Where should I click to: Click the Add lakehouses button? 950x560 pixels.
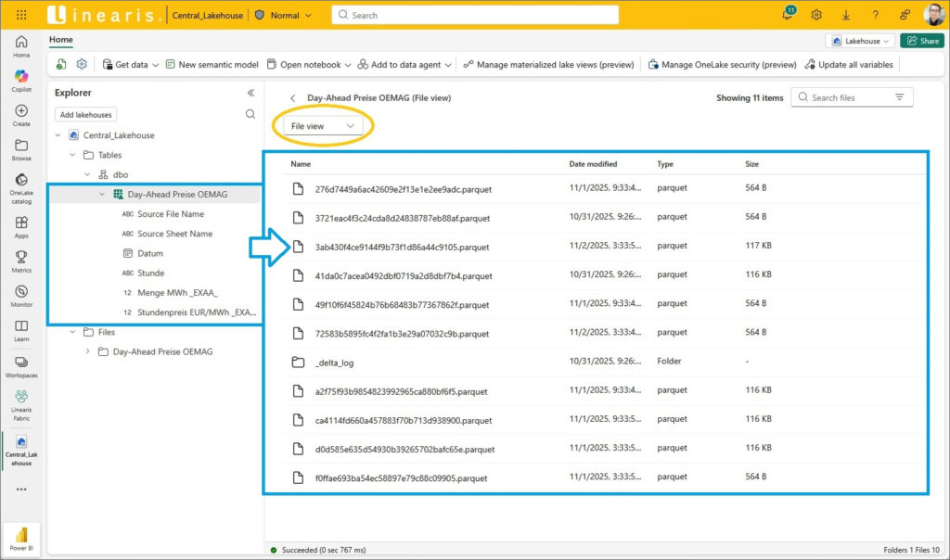(85, 115)
